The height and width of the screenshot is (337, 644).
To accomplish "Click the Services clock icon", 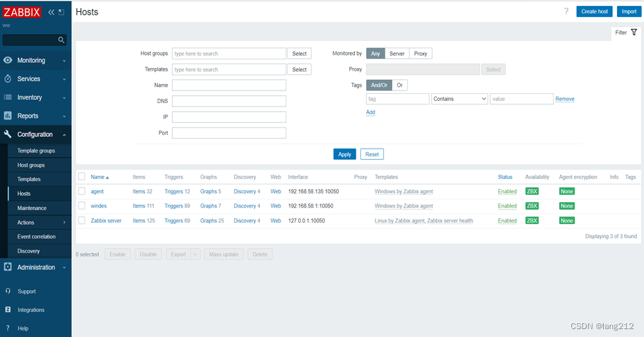I will point(8,79).
